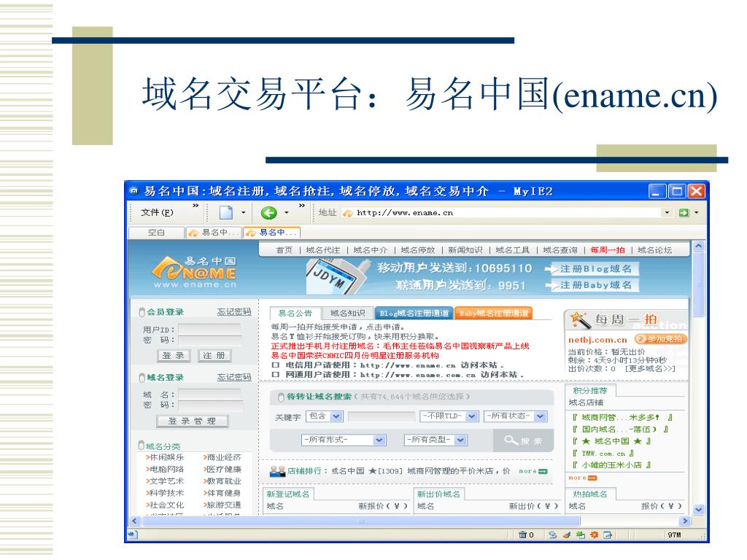747x560 pixels.
Task: Open the 域名中介 nav item
Action: click(370, 250)
